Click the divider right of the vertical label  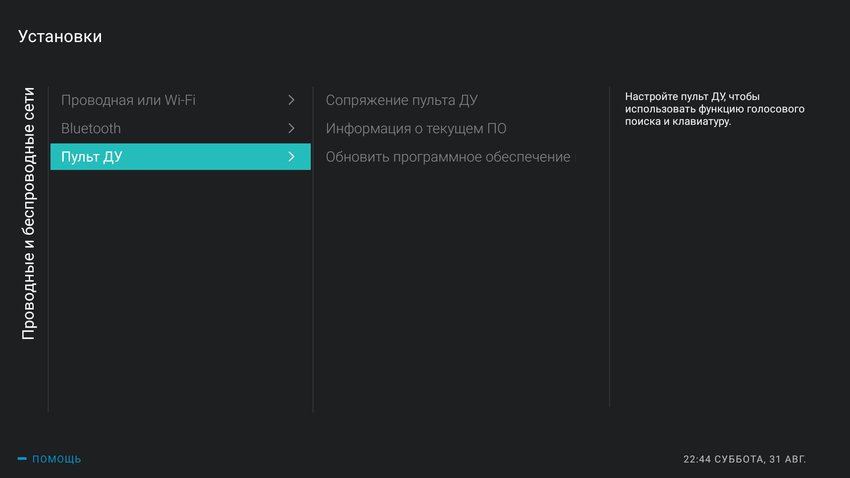pyautogui.click(x=48, y=250)
